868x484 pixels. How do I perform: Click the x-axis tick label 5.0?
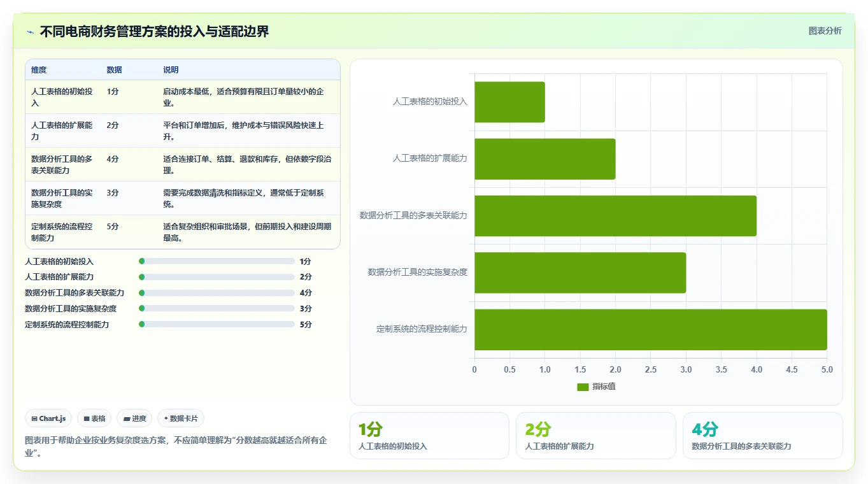coord(827,369)
